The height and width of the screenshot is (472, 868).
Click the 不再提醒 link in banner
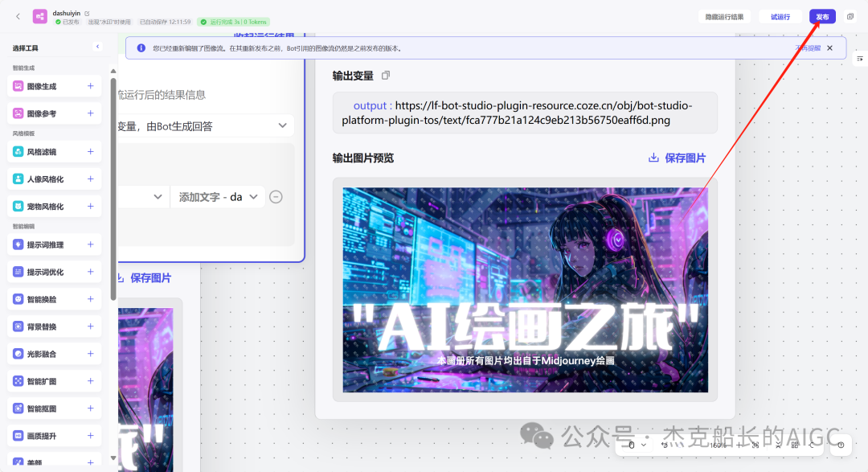point(808,48)
